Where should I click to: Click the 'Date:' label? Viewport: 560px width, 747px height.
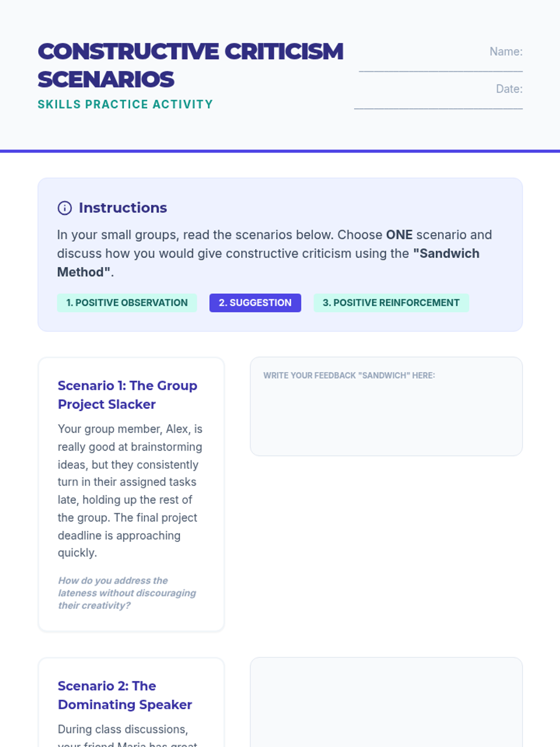tap(509, 89)
